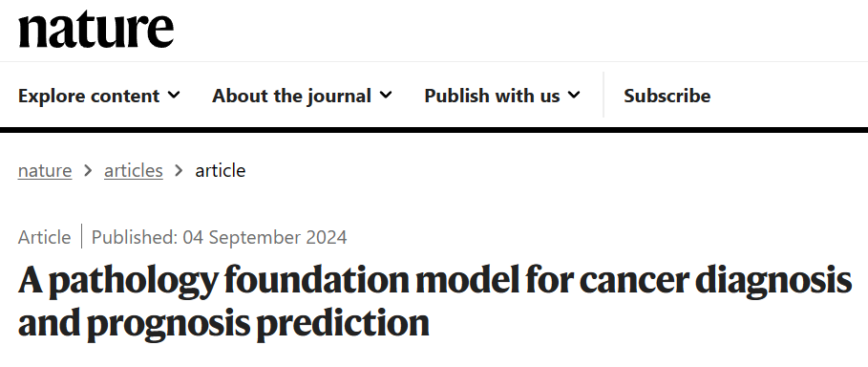The height and width of the screenshot is (367, 868).
Task: Click breadcrumb arrow after articles
Action: coord(179,171)
